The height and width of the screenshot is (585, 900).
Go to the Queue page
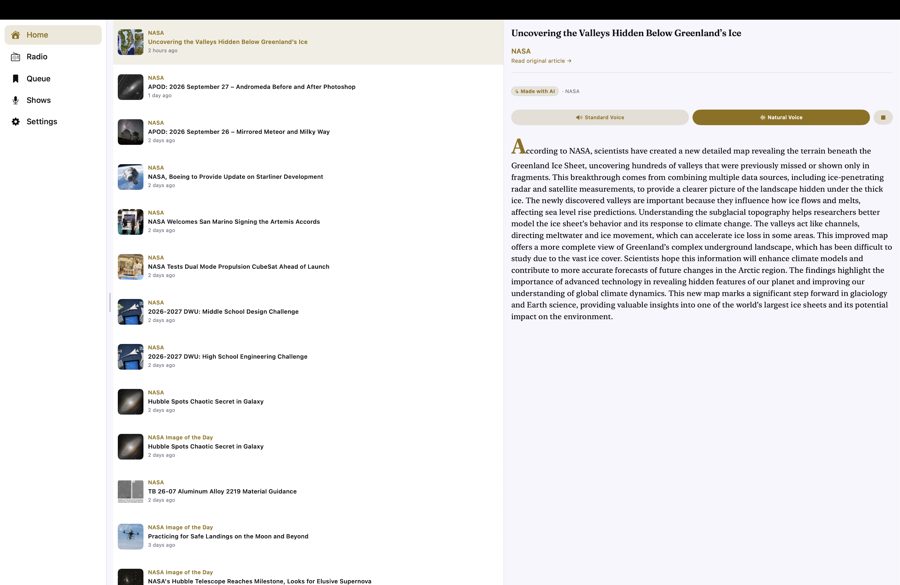pos(53,79)
